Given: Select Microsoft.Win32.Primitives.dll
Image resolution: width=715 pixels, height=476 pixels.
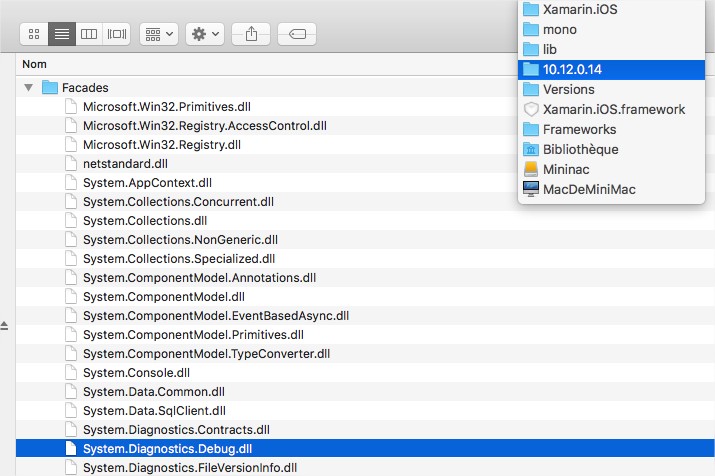Looking at the screenshot, I should (x=167, y=107).
